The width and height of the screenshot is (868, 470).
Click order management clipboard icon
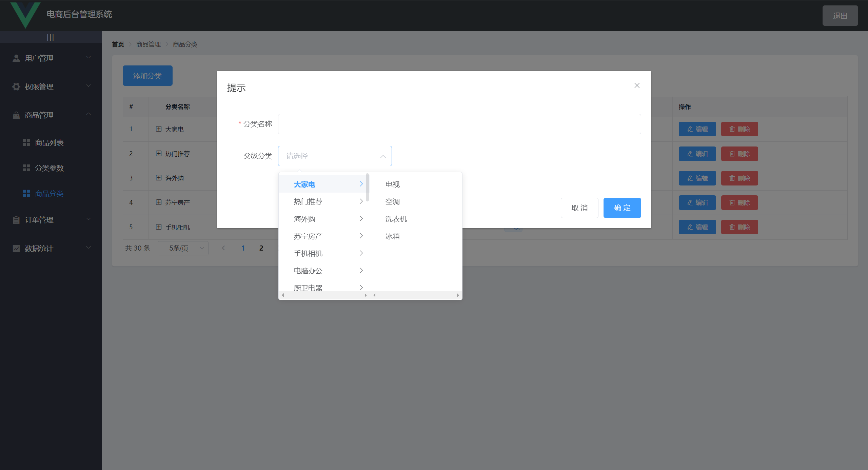coord(16,220)
